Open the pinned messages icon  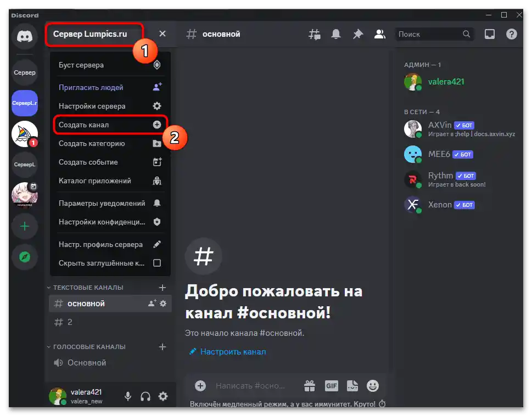(x=358, y=33)
